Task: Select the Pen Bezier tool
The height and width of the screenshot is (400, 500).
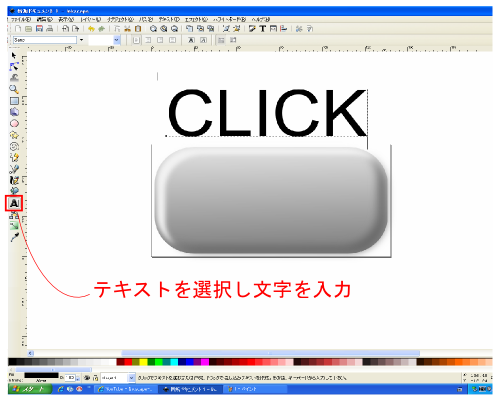Action: point(14,169)
